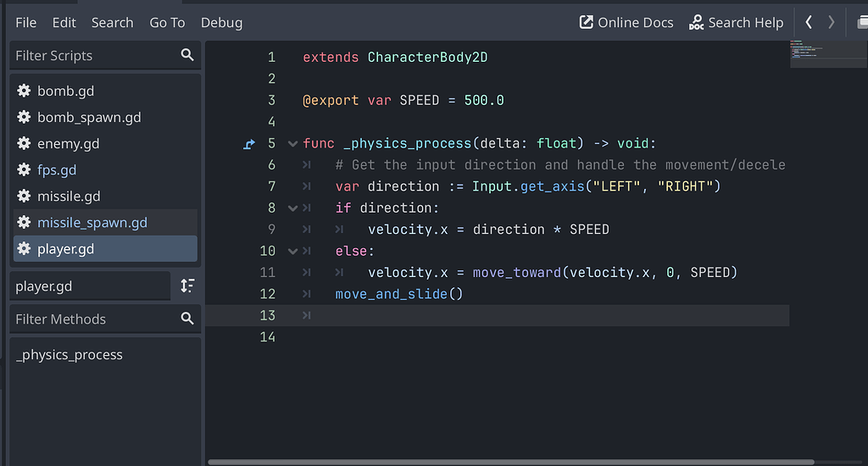Click the Filter Scripts magnifier icon
The height and width of the screenshot is (466, 868).
pos(187,55)
